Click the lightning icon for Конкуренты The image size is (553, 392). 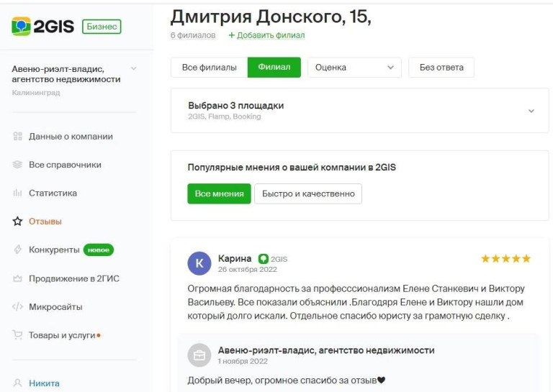(x=17, y=250)
